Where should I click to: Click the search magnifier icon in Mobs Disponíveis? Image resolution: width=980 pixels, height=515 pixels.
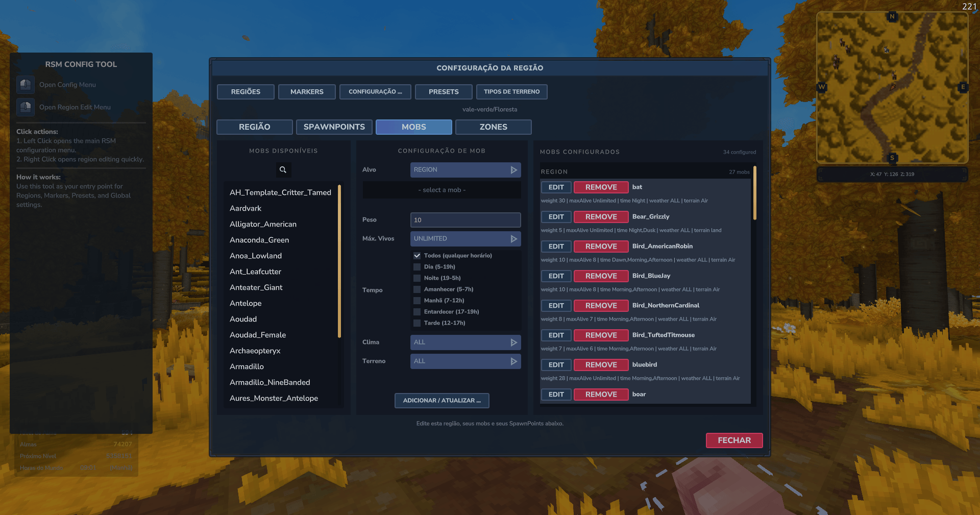tap(283, 170)
